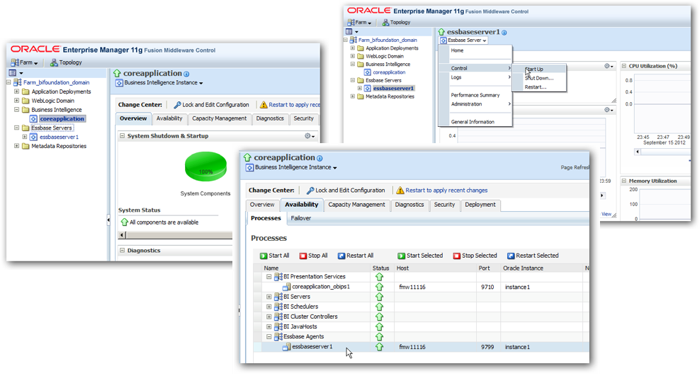Select coreapplication in the left window tree
Viewport: 700px width, 374px height.
click(62, 119)
